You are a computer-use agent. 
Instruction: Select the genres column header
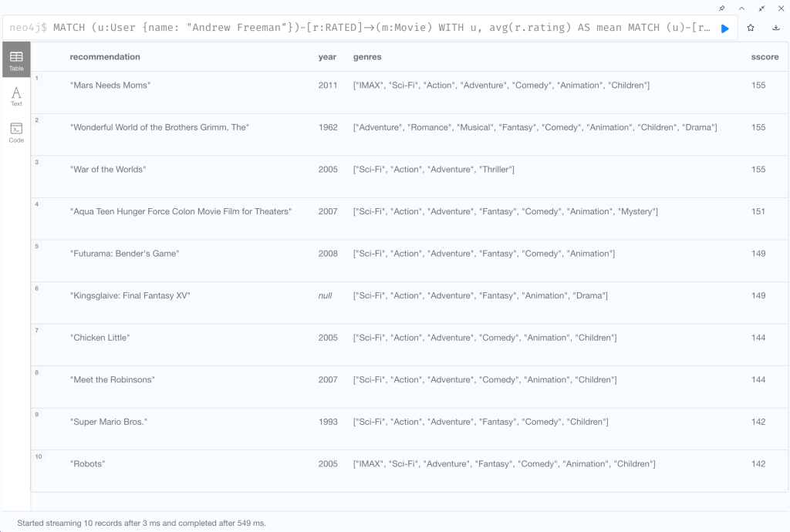(x=367, y=57)
